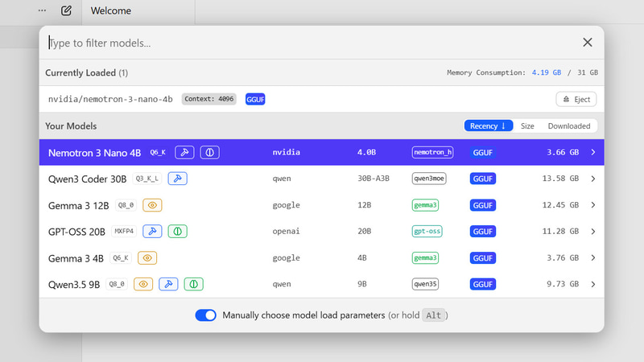Expand the Qwen3.5 9B row chevron
644x362 pixels.
point(593,284)
